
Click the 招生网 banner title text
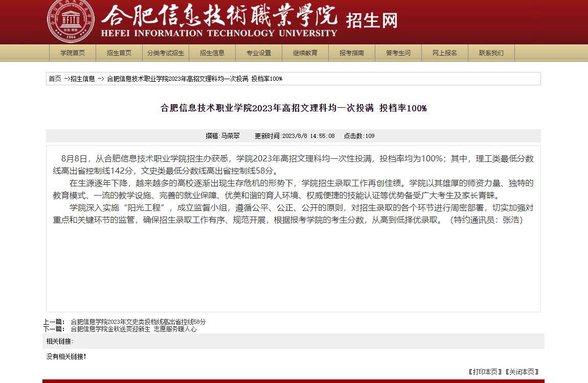[372, 20]
